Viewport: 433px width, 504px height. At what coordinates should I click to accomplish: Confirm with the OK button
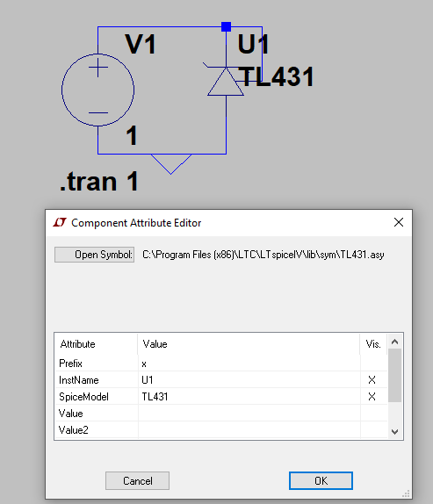(x=321, y=480)
